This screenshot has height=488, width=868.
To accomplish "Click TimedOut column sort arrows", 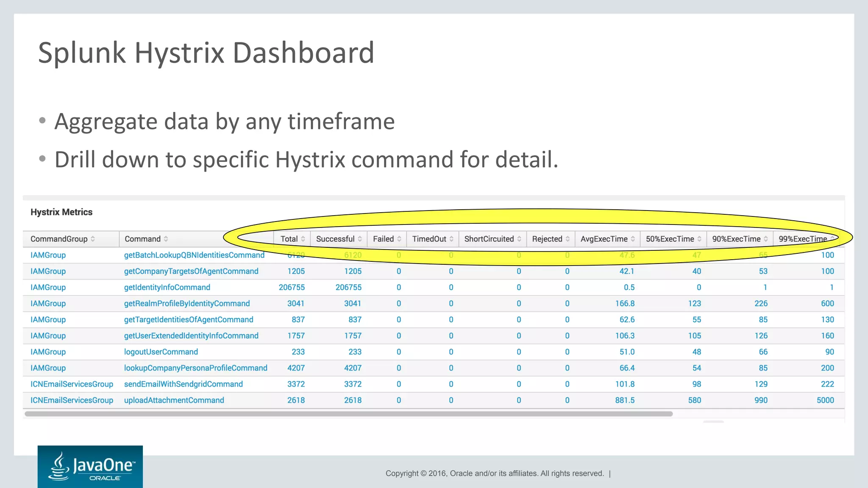I will (451, 239).
